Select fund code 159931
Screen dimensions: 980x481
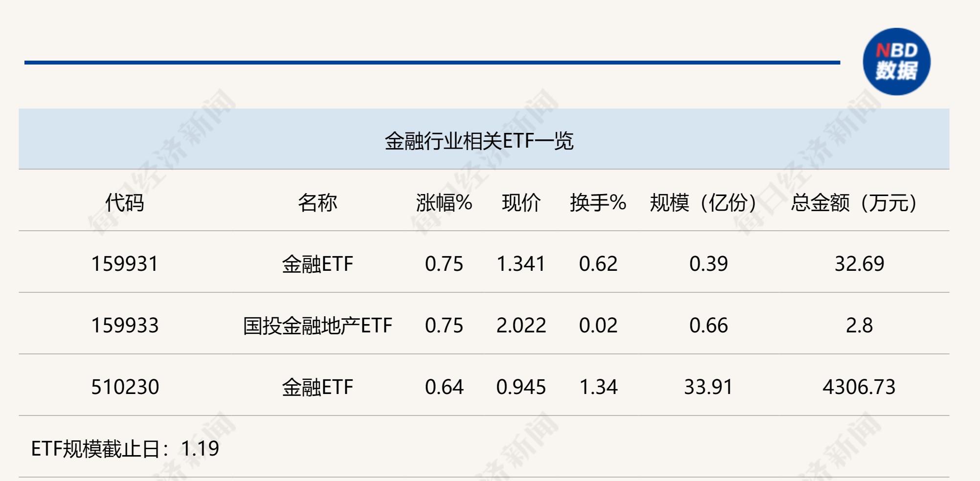tap(125, 264)
